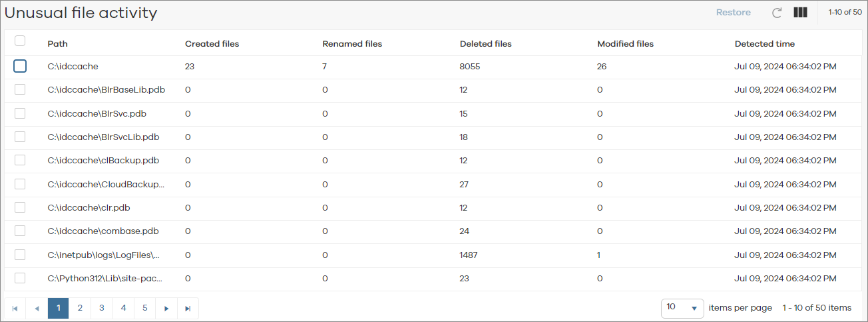Check the box for C:\idccache row
This screenshot has width=868, height=322.
click(20, 66)
